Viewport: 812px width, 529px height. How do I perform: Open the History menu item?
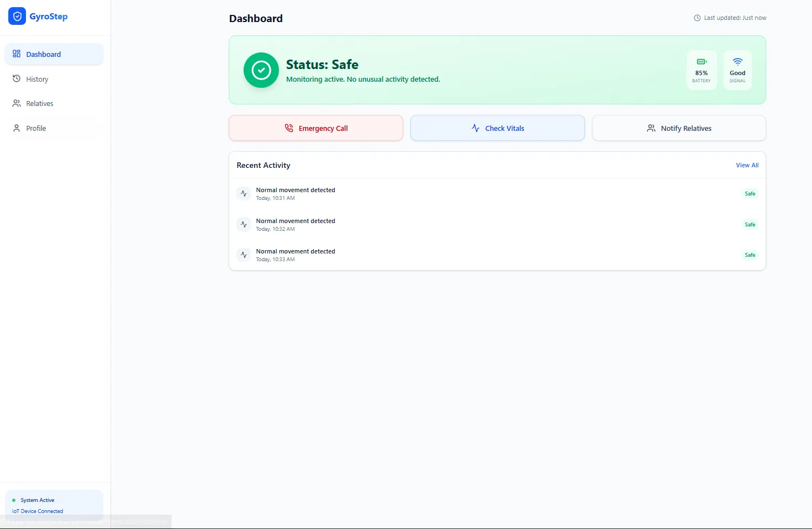[x=54, y=79]
